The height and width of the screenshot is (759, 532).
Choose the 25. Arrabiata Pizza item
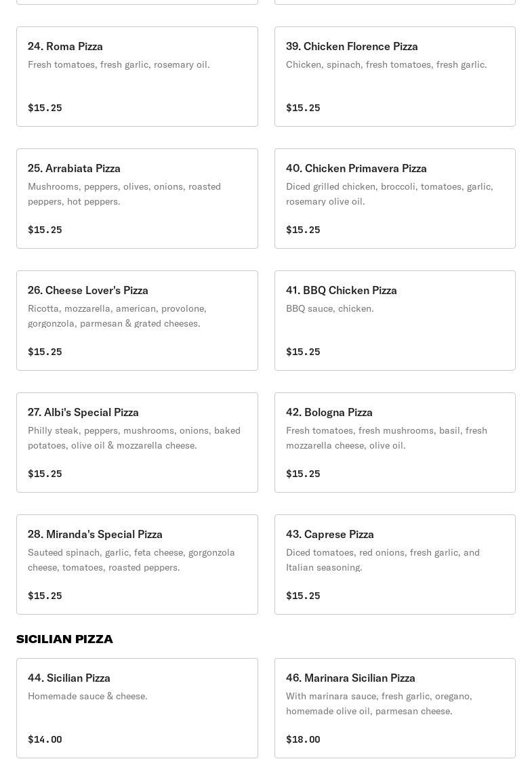pos(137,199)
